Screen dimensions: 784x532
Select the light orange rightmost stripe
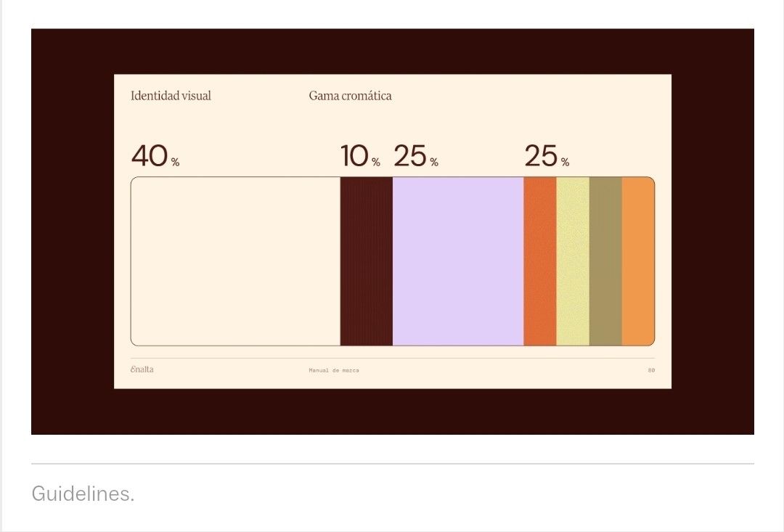pyautogui.click(x=638, y=261)
